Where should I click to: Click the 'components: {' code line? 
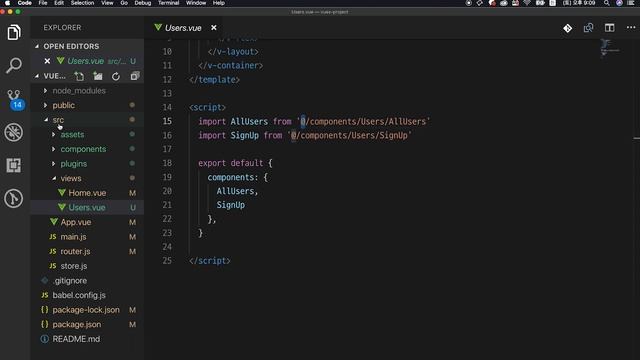238,178
